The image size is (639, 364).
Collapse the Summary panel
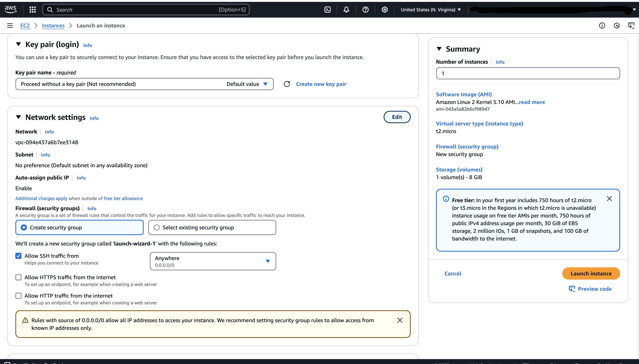(439, 49)
